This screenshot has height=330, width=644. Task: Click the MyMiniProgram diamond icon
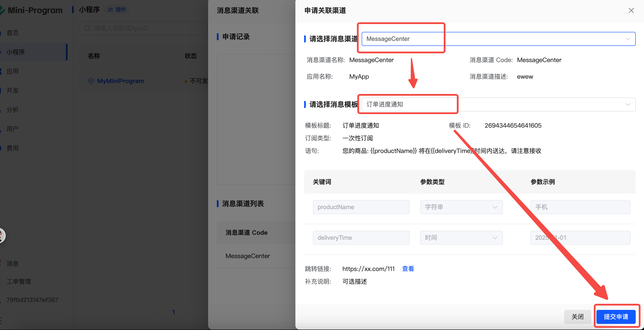point(91,81)
